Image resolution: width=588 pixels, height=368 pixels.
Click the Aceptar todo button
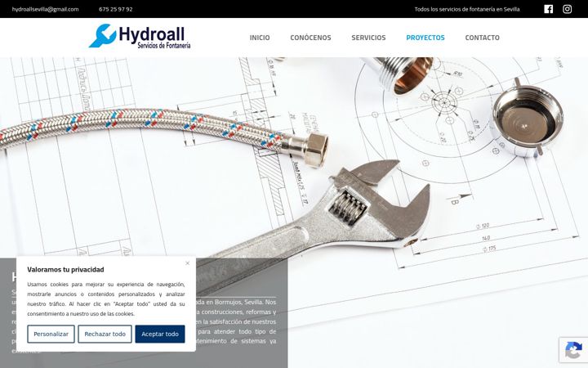160,334
